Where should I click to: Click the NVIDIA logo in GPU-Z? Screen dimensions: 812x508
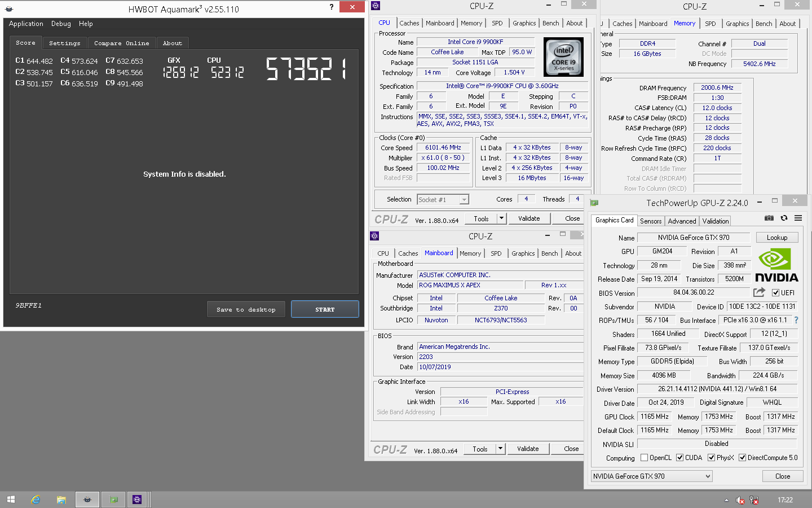point(776,265)
